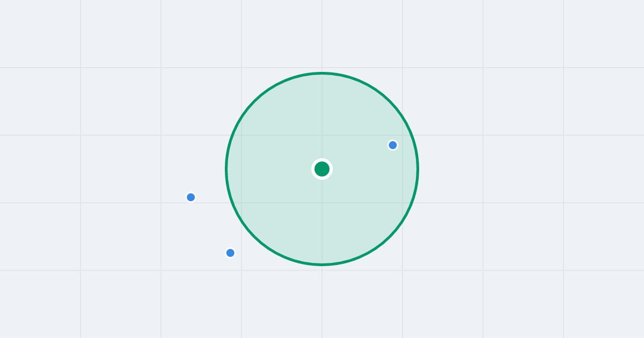
Task: Click the shaded area directly above the center marker
Action: point(322,118)
